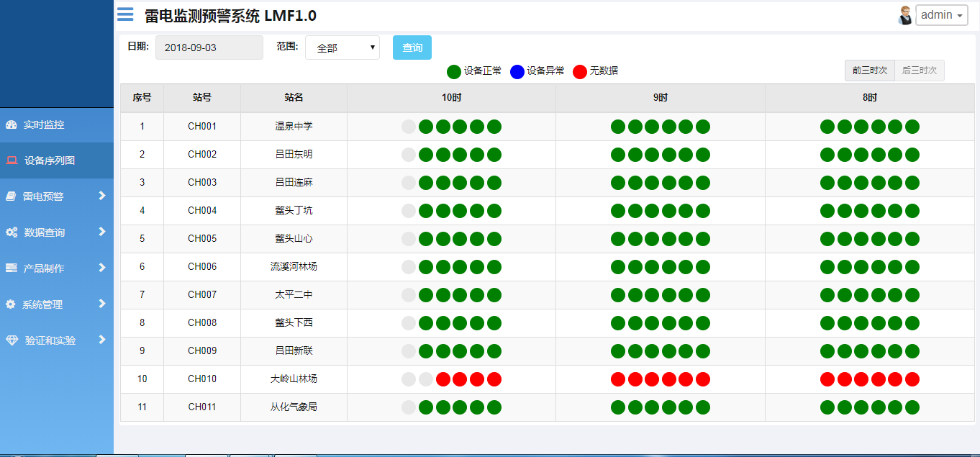Click the admin user avatar icon

(905, 15)
